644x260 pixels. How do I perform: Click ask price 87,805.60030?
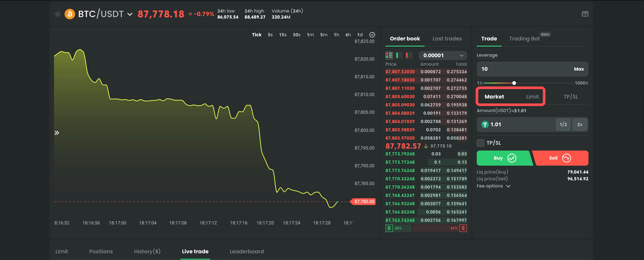pos(400,96)
